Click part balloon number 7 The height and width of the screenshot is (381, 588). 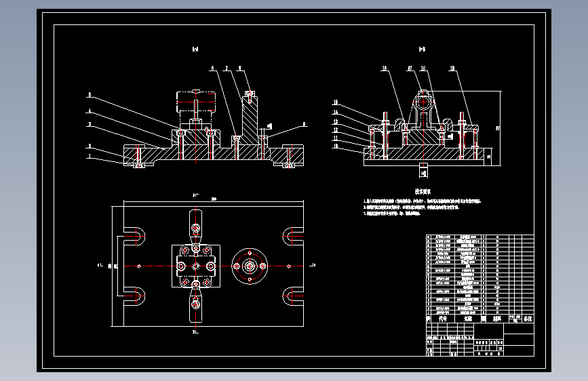point(226,68)
